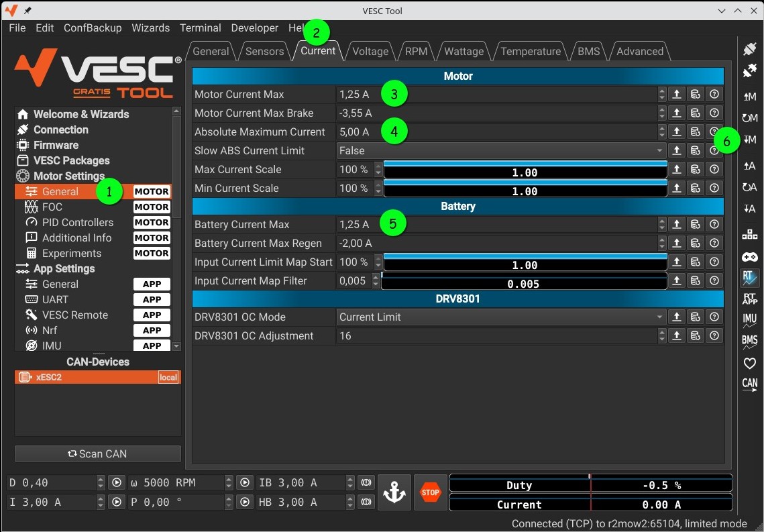The image size is (764, 532).
Task: Toggle IMU data streaming icon
Action: pyautogui.click(x=749, y=321)
